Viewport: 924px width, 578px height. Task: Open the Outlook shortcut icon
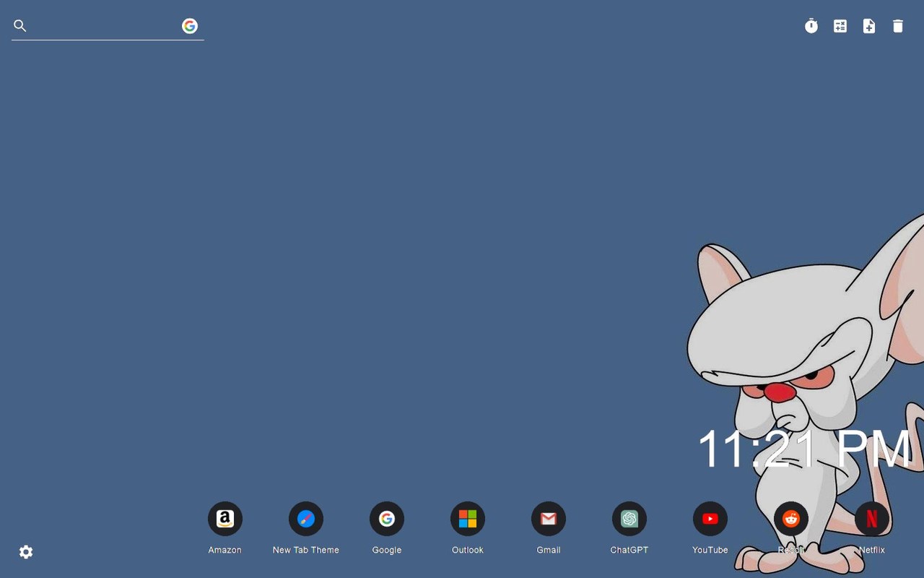pos(468,519)
